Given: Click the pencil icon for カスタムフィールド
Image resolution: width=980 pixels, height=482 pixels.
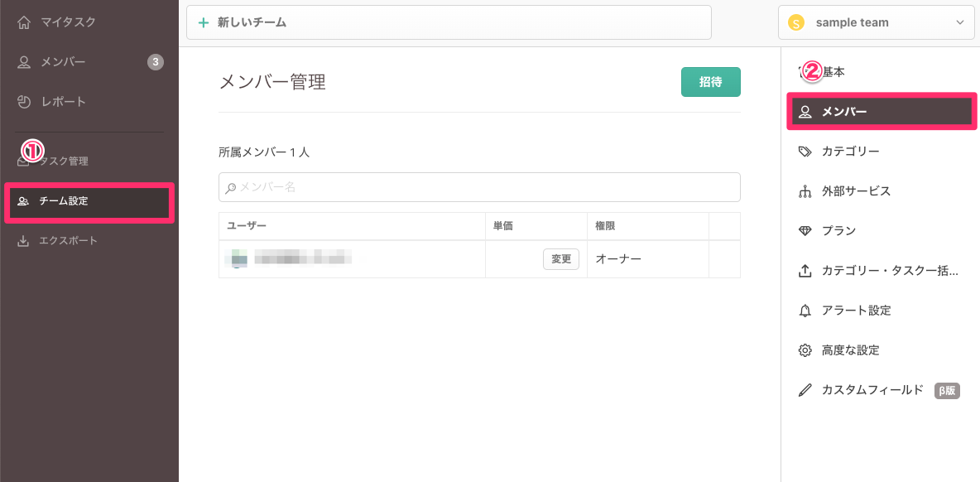Looking at the screenshot, I should click(805, 390).
